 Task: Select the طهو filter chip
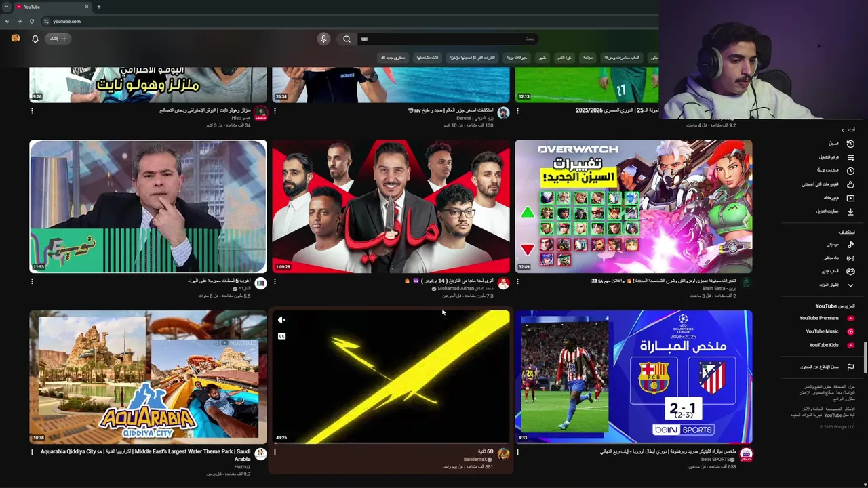coord(542,58)
